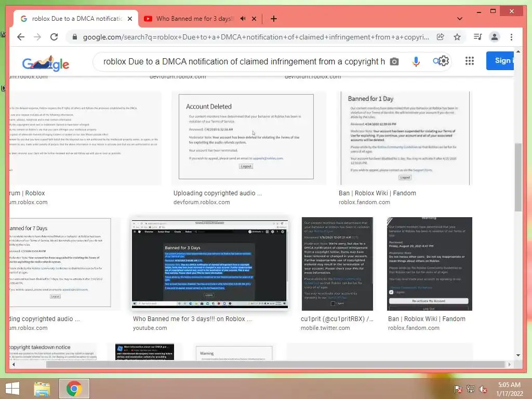This screenshot has height=399, width=532.
Task: Mute the audio on the YouTube tab
Action: coord(243,19)
